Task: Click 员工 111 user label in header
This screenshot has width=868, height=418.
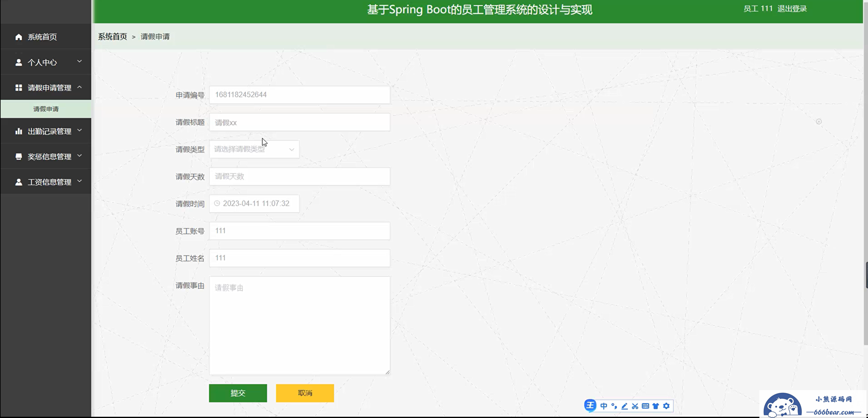Action: [x=758, y=9]
